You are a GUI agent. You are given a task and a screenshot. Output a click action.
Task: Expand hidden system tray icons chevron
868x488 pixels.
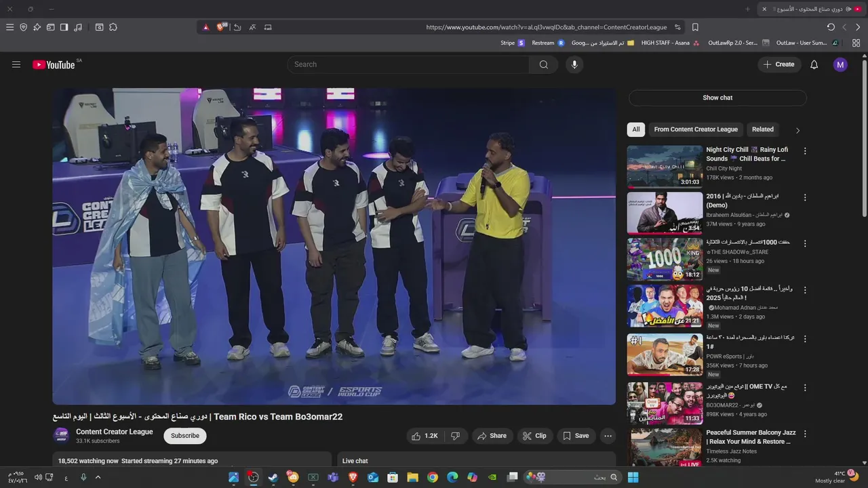tap(98, 477)
